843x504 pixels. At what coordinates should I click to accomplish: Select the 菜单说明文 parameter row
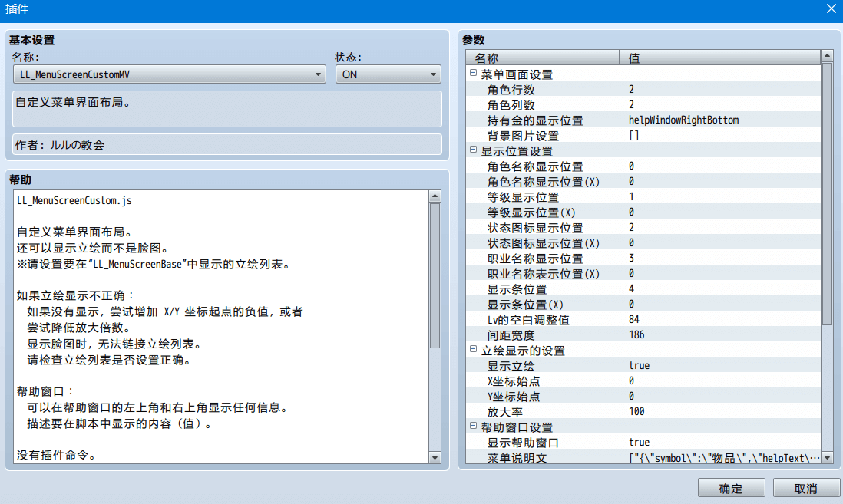643,457
